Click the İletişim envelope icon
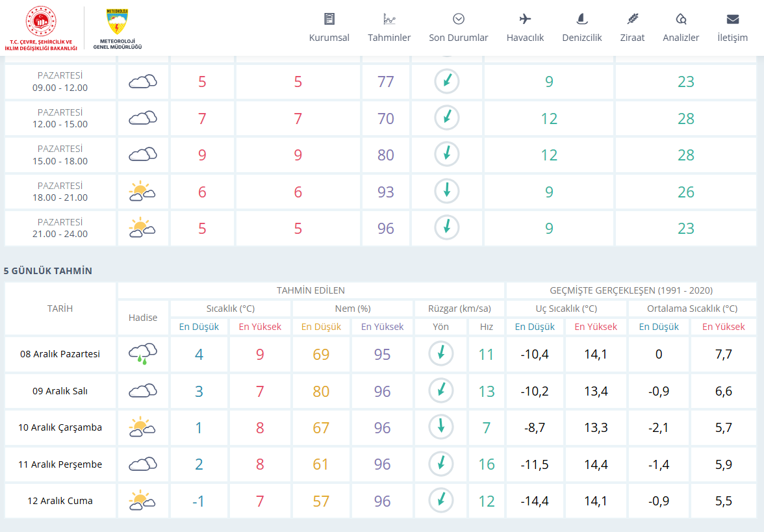 click(x=732, y=19)
